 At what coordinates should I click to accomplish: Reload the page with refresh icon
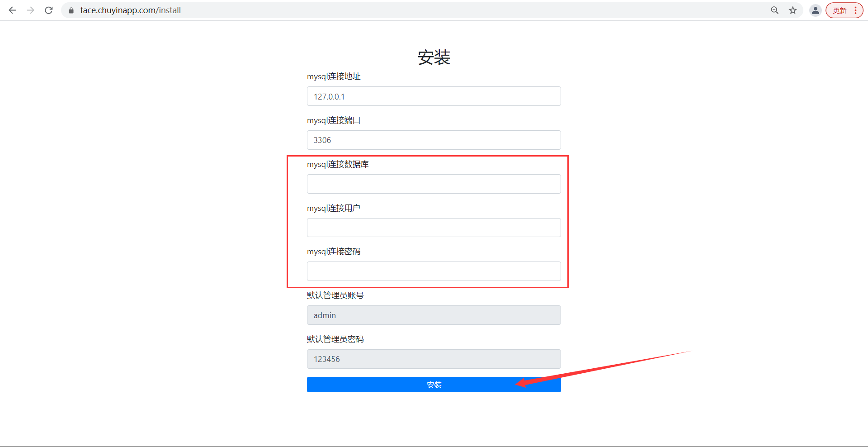(49, 10)
